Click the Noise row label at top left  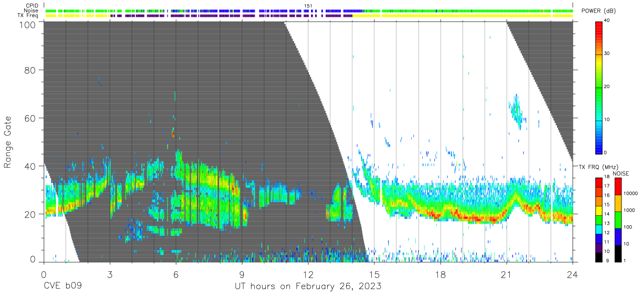pyautogui.click(x=31, y=10)
